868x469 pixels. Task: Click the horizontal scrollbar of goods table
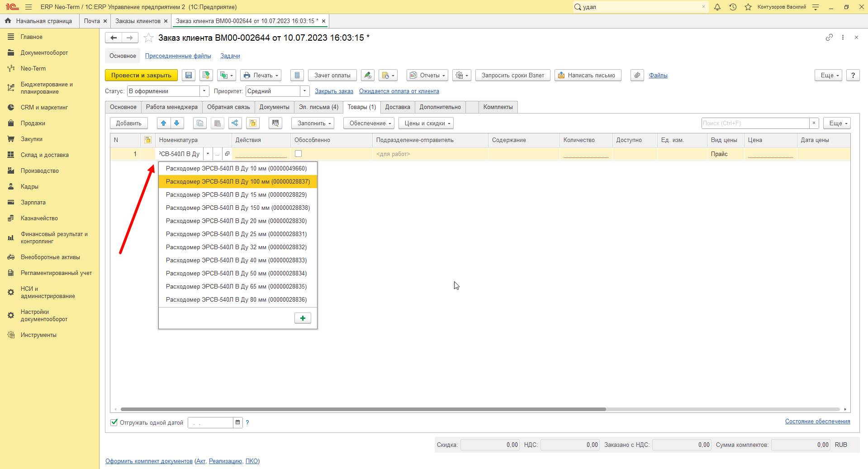coord(363,409)
